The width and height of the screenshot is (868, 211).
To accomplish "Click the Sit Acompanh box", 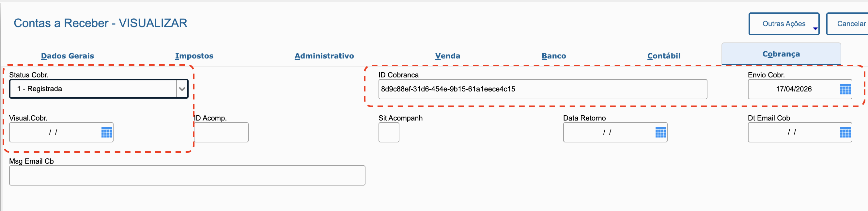I will (389, 133).
